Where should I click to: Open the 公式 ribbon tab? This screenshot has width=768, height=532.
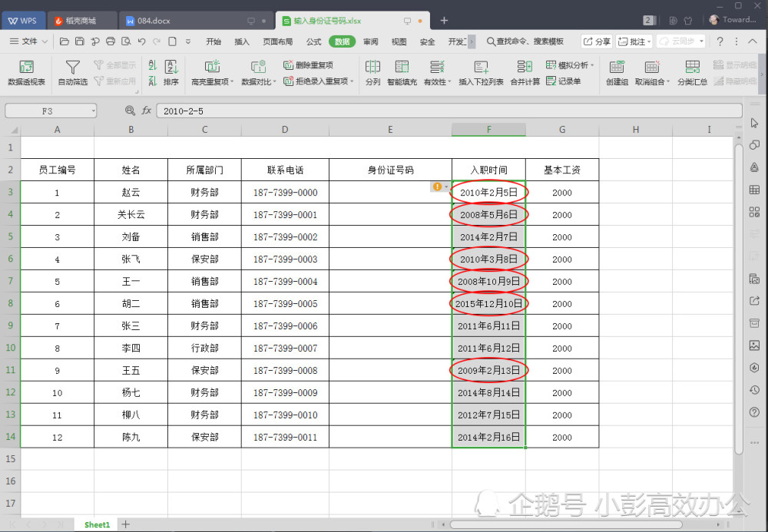point(313,41)
